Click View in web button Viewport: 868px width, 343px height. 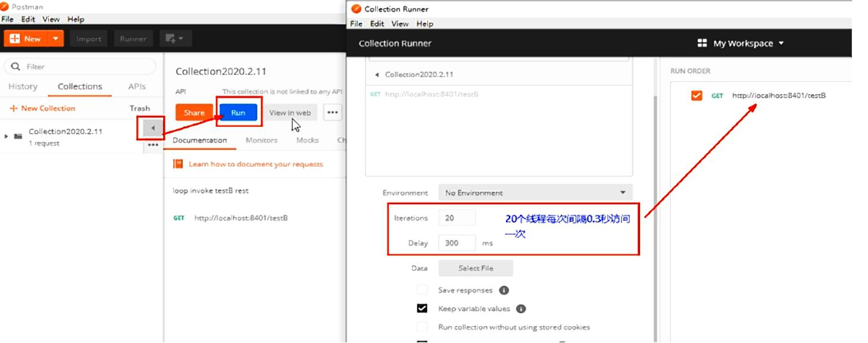(x=290, y=113)
